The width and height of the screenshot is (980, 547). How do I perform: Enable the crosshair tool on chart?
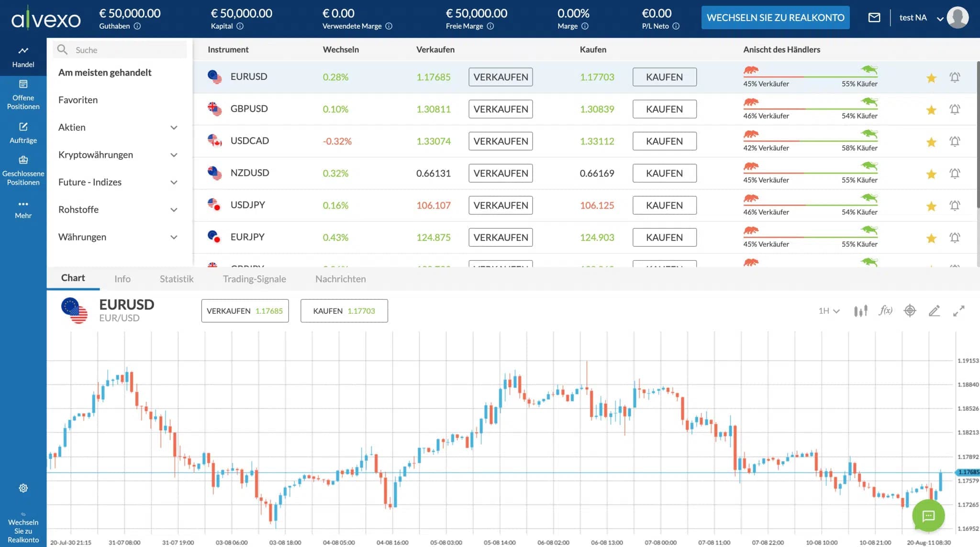(x=910, y=311)
